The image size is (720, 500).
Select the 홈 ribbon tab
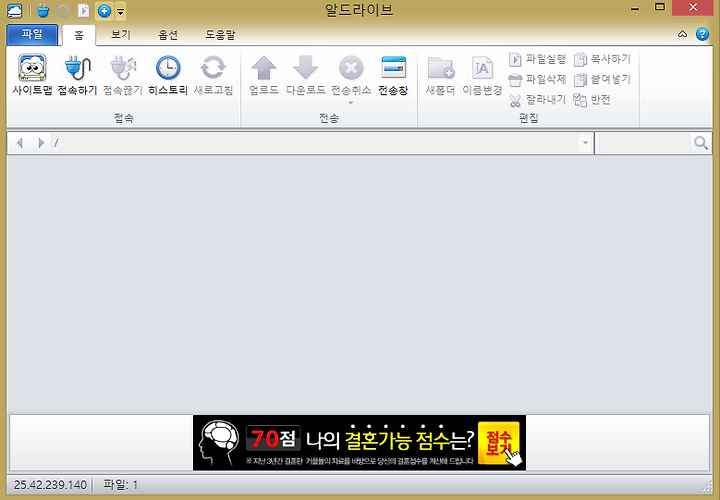(x=79, y=35)
